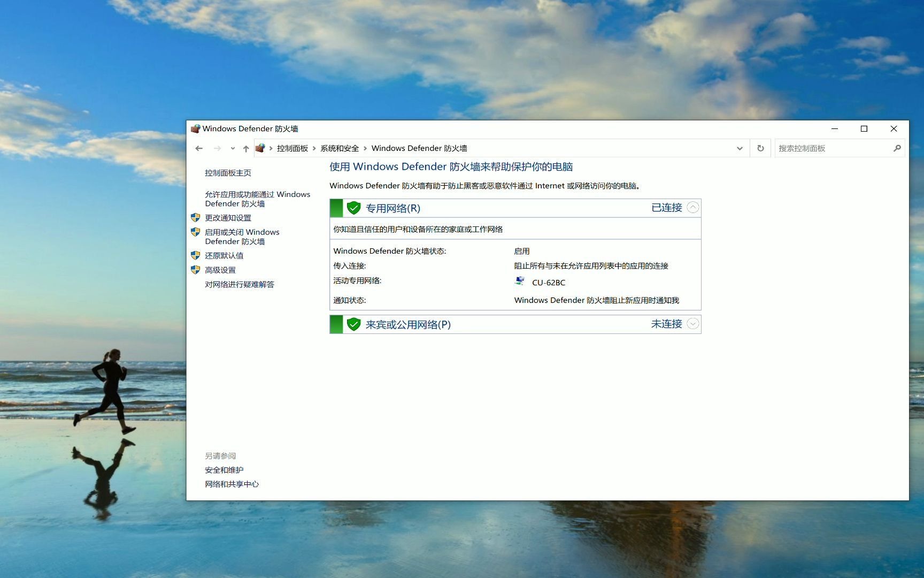Viewport: 924px width, 578px height.
Task: Click the green shield icon for 来宾或公用网络
Action: pyautogui.click(x=354, y=324)
